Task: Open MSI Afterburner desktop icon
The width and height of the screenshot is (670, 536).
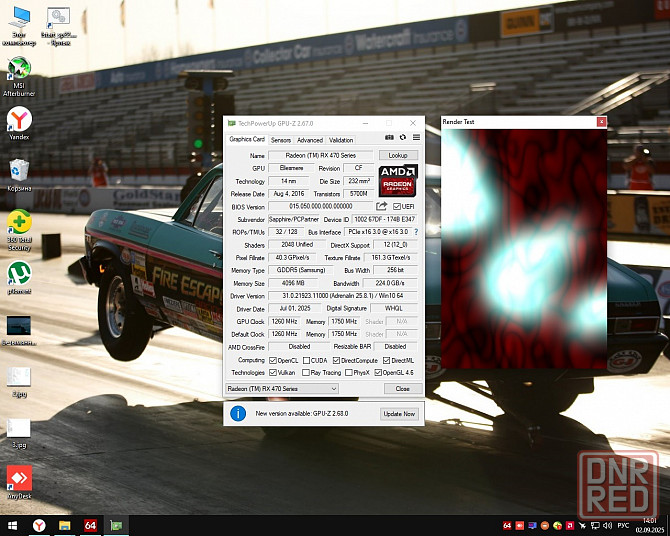Action: [19, 70]
